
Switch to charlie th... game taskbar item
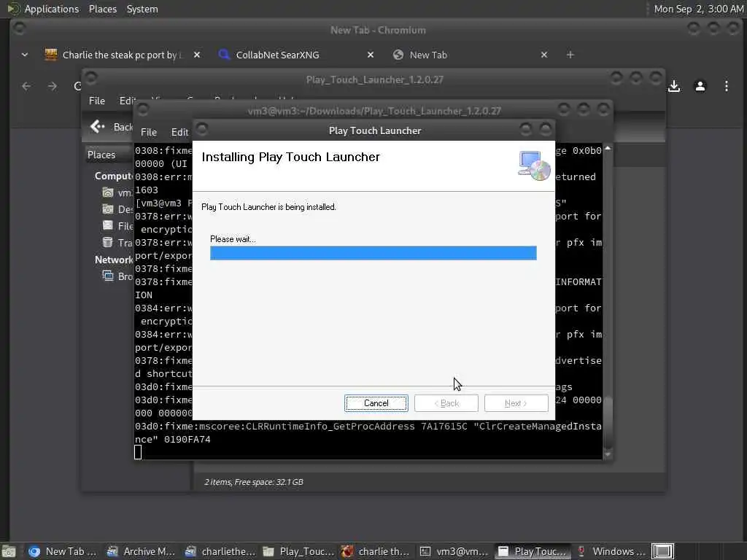pyautogui.click(x=376, y=551)
